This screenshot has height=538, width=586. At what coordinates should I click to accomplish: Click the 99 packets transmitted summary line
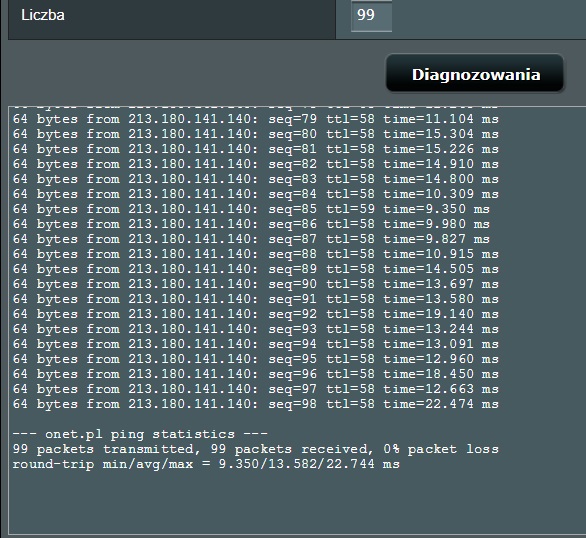(256, 449)
